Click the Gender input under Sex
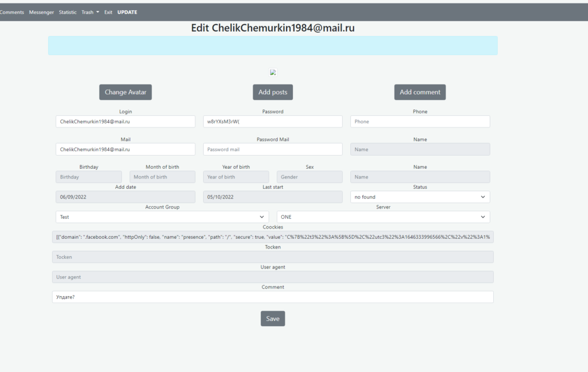Viewport: 588px width, 372px height. pyautogui.click(x=310, y=177)
